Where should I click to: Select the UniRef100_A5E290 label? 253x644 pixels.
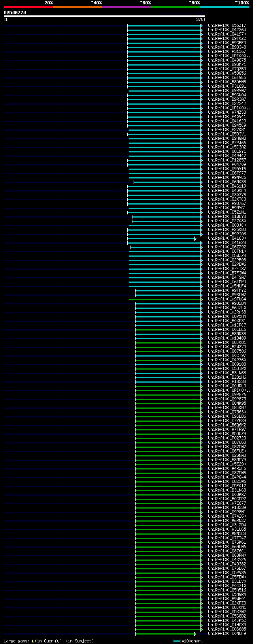tap(227, 464)
